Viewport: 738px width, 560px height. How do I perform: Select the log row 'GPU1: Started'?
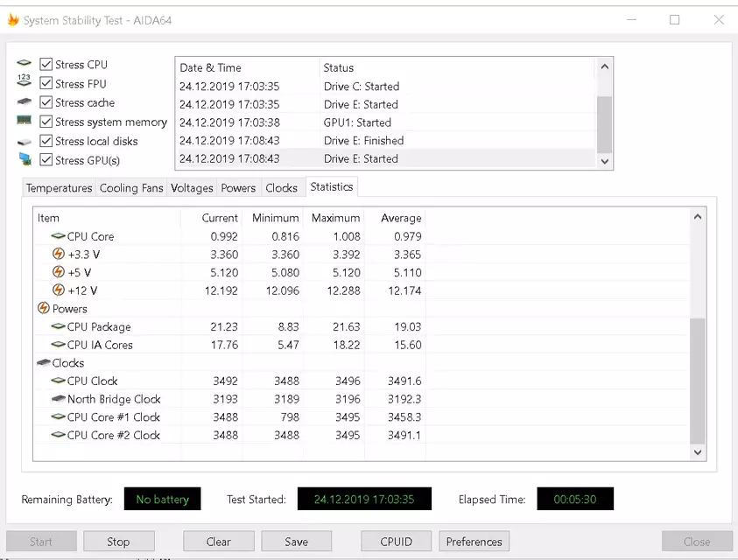tap(386, 122)
